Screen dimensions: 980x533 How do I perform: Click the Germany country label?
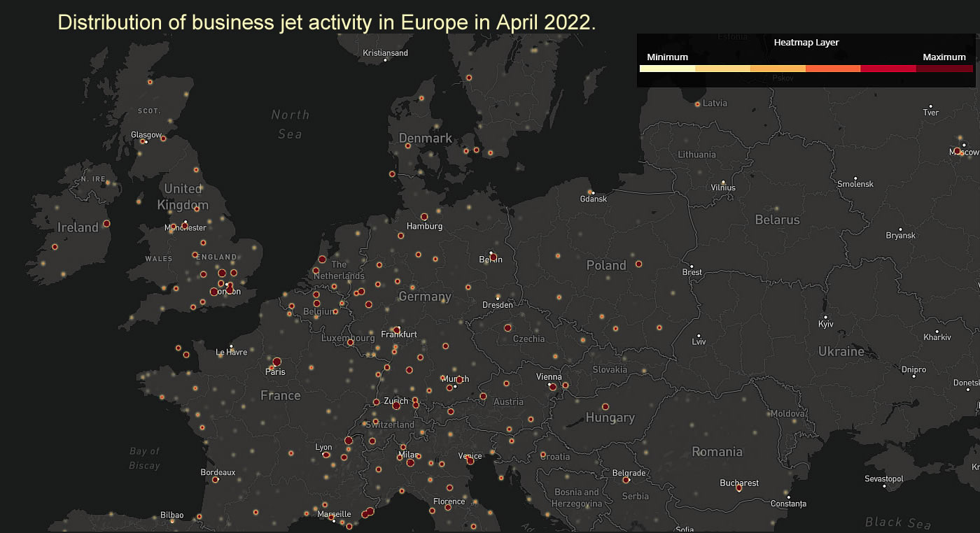[x=425, y=297]
